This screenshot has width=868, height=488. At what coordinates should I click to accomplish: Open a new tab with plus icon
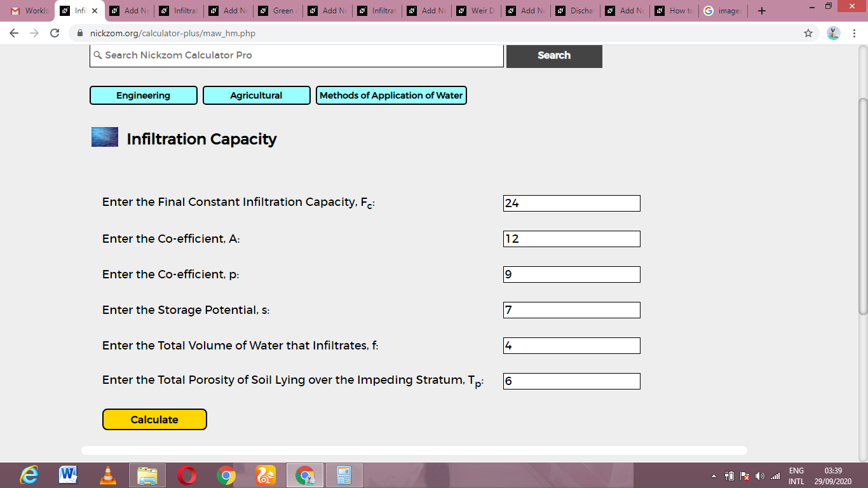(762, 11)
